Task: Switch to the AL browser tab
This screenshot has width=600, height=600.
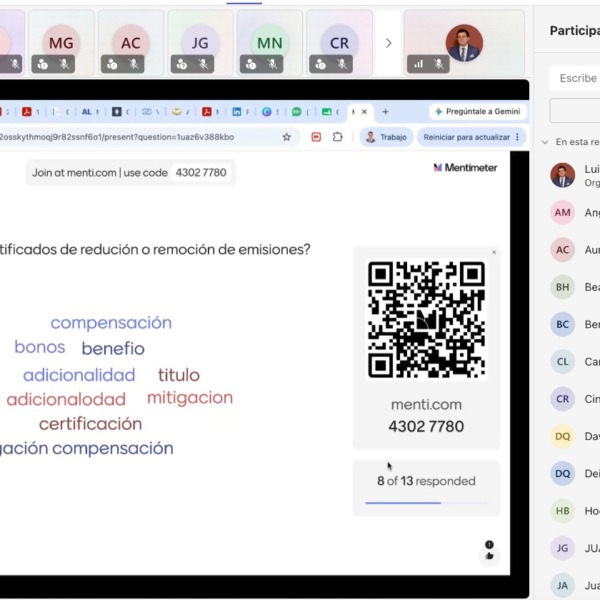Action: click(x=86, y=112)
